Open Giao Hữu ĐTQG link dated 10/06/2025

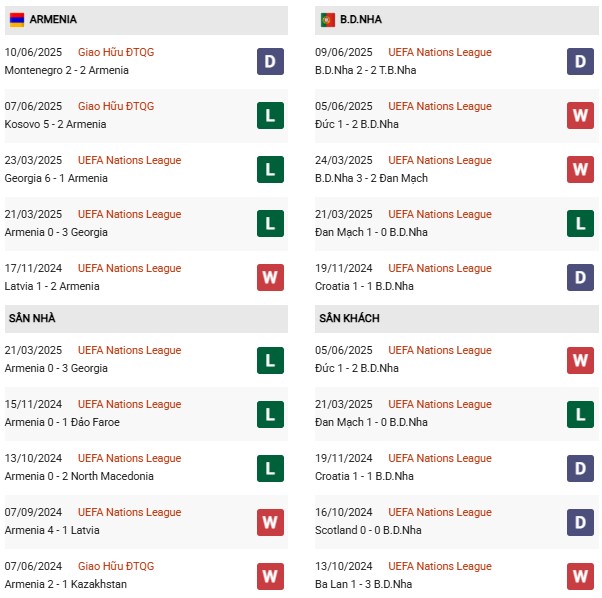pos(116,52)
